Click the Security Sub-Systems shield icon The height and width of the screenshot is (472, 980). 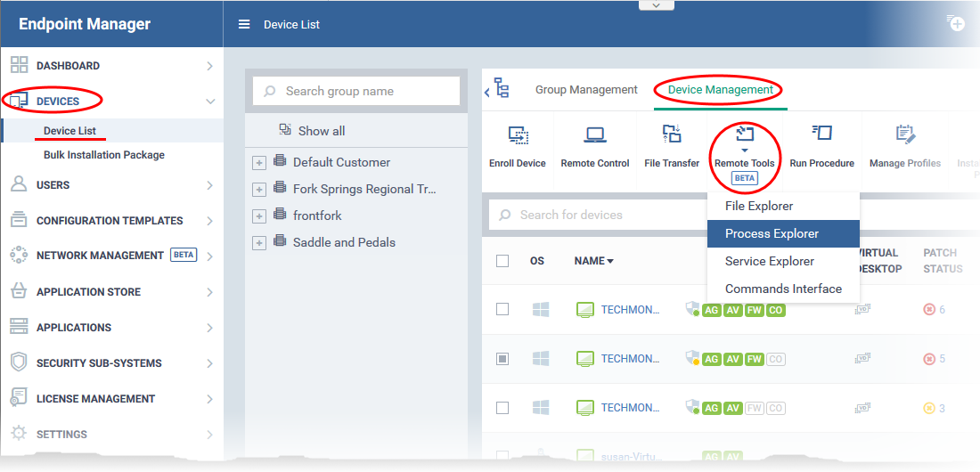(20, 362)
